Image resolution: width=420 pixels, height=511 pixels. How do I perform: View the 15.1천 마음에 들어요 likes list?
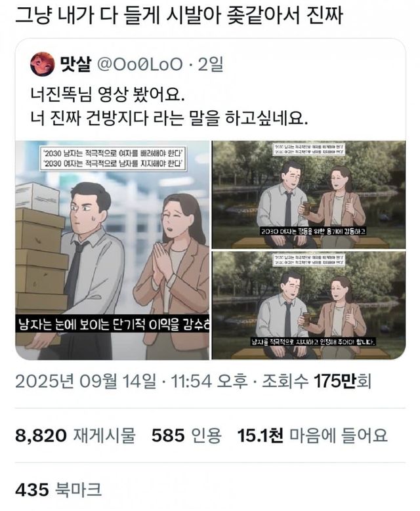click(x=312, y=436)
